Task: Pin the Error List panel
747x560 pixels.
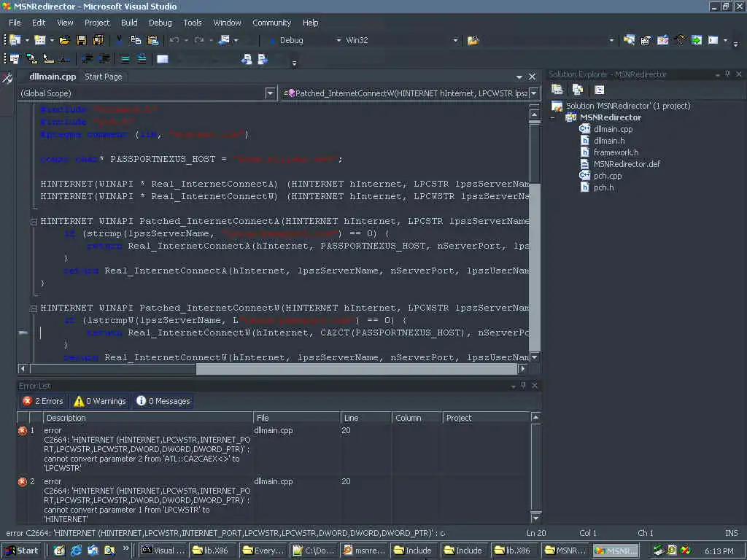Action: (x=523, y=385)
